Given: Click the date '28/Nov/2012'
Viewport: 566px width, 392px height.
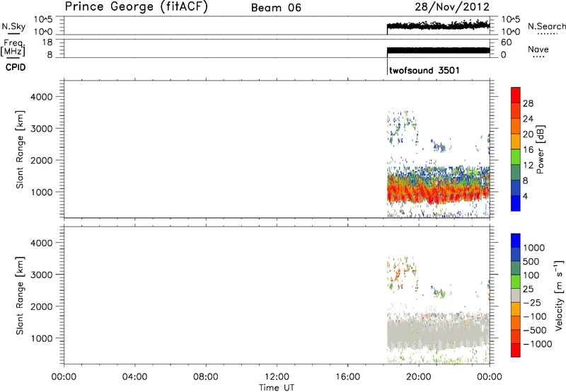Looking at the screenshot, I should (x=452, y=6).
